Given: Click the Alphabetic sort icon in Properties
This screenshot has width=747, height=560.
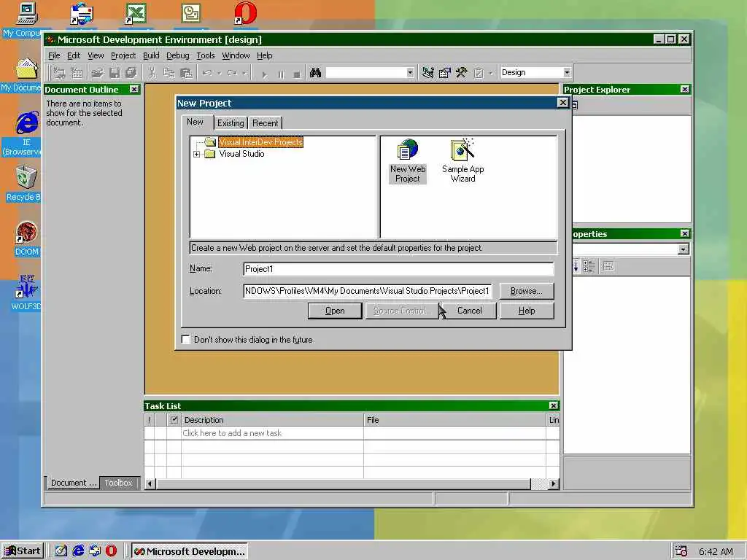Looking at the screenshot, I should (576, 266).
